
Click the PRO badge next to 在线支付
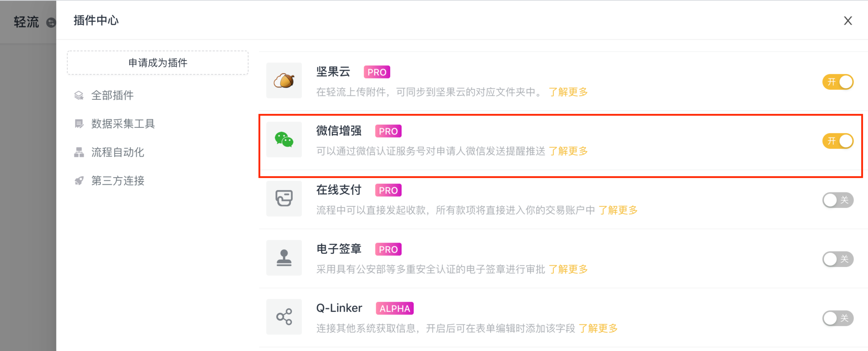[x=388, y=190]
